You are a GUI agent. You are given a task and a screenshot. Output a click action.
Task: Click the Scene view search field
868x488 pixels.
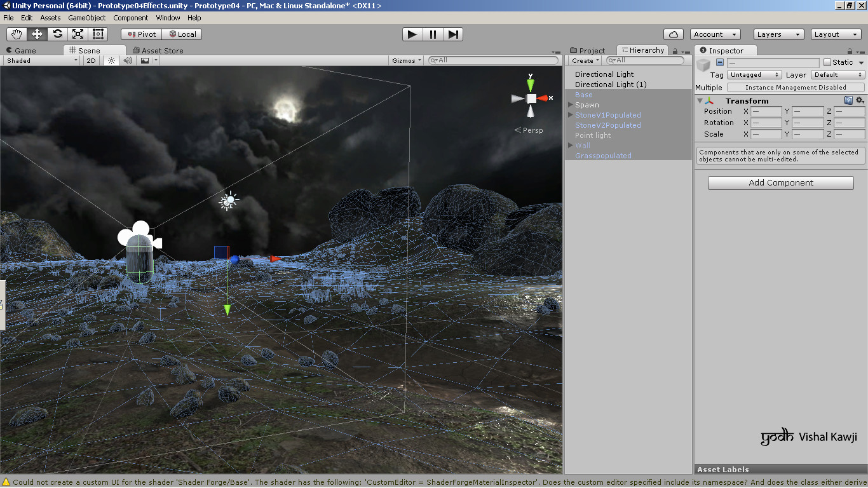[x=493, y=60]
